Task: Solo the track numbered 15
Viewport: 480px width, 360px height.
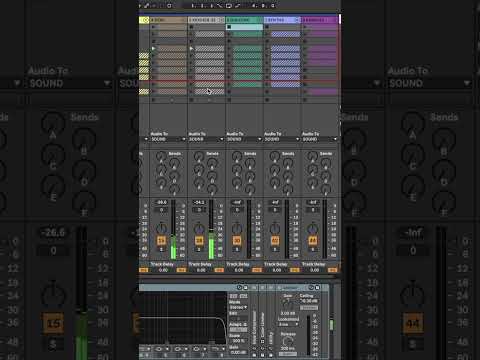Action: 162,249
